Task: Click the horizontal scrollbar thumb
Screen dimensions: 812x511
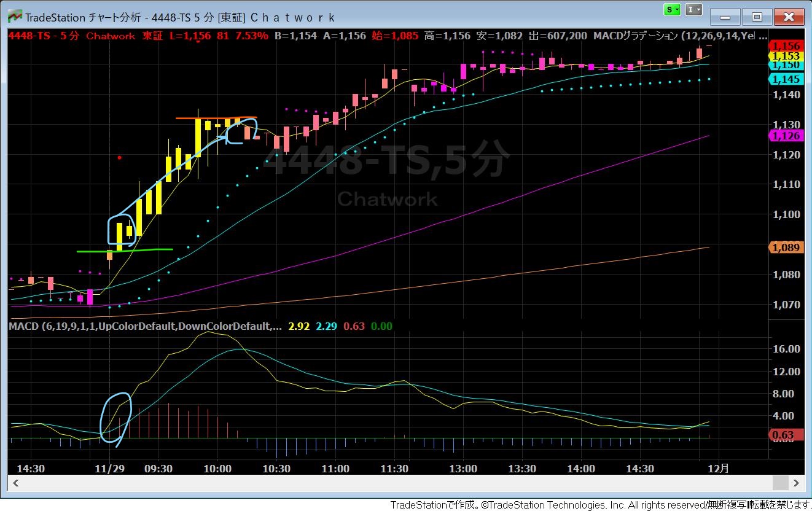Action: (779, 483)
